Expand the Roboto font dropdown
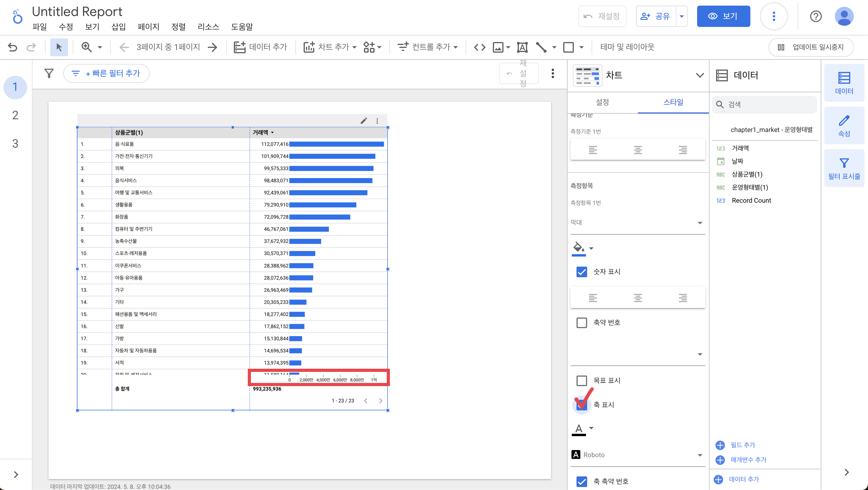Image resolution: width=868 pixels, height=490 pixels. pos(637,455)
